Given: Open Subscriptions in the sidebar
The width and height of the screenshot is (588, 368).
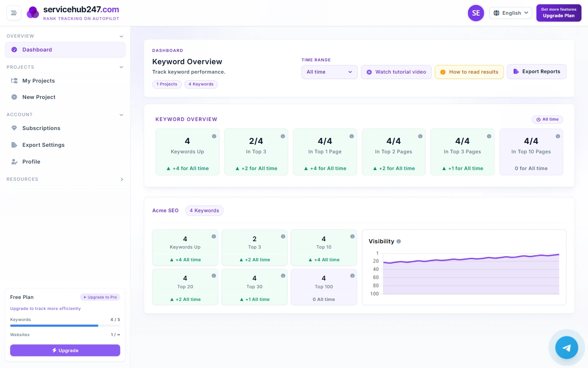Looking at the screenshot, I should pyautogui.click(x=65, y=128).
